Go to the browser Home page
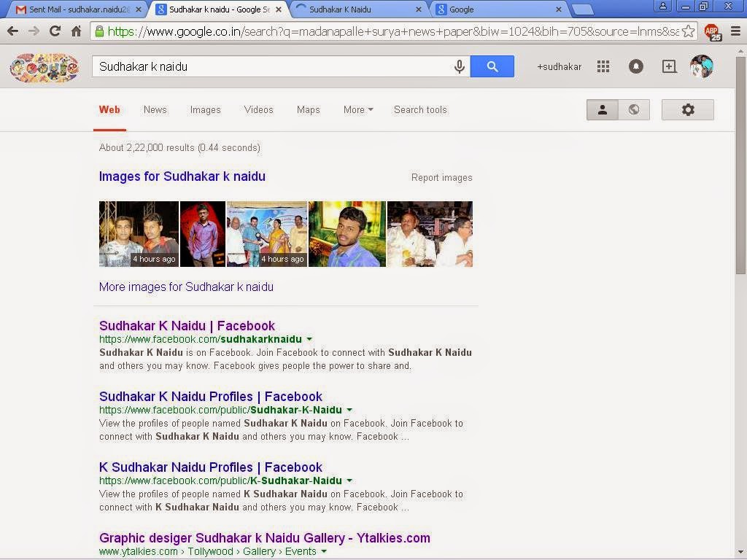Screen dimensions: 747x560 click(76, 31)
